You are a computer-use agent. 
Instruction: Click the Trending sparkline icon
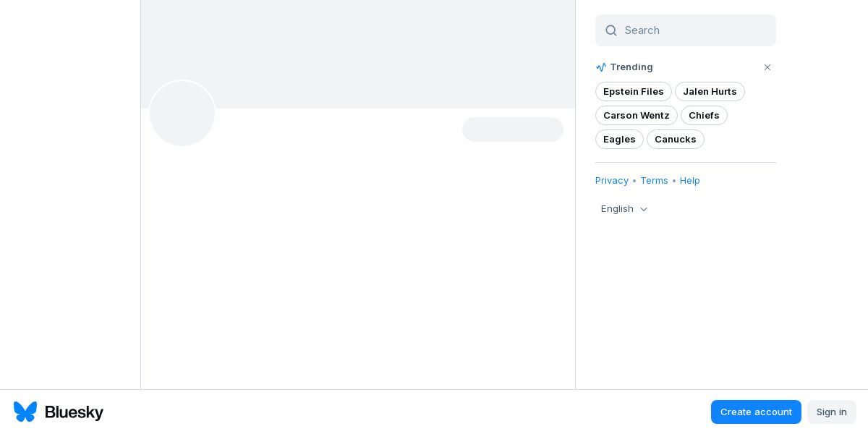click(601, 67)
